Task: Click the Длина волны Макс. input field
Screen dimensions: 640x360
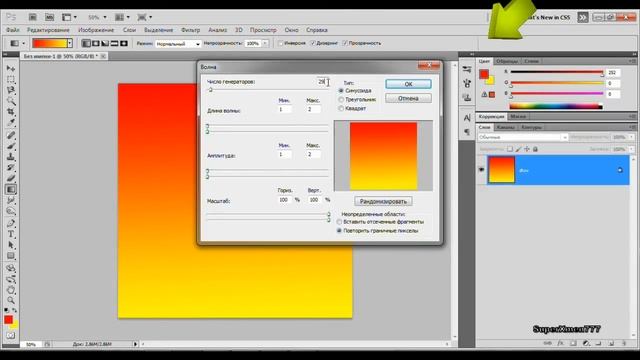Action: [313, 109]
